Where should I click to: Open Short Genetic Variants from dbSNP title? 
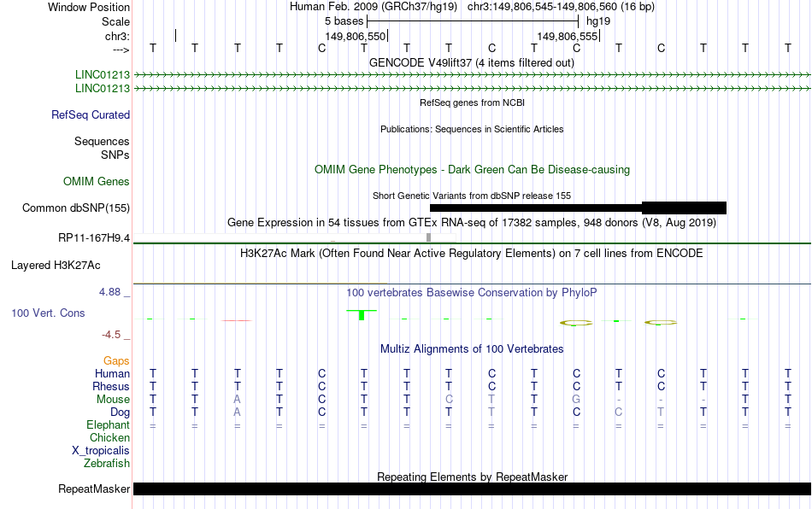[x=472, y=196]
